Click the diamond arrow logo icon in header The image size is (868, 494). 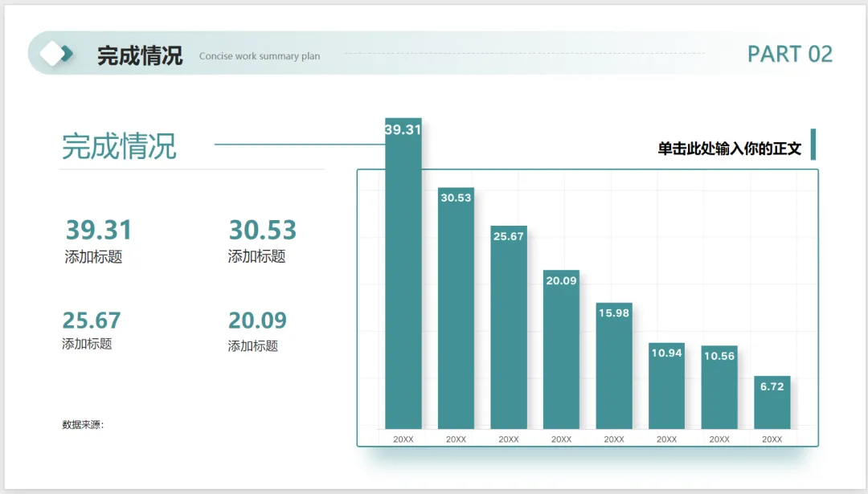[x=56, y=54]
